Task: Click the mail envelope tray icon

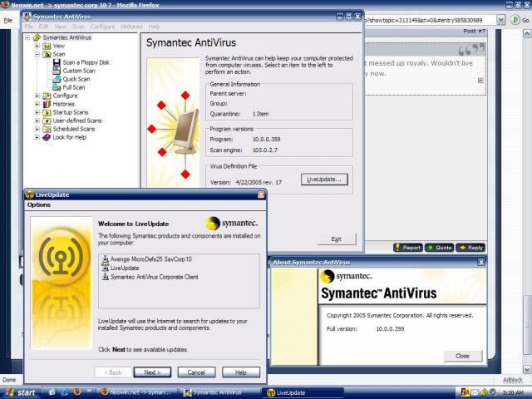Action: pos(475,392)
